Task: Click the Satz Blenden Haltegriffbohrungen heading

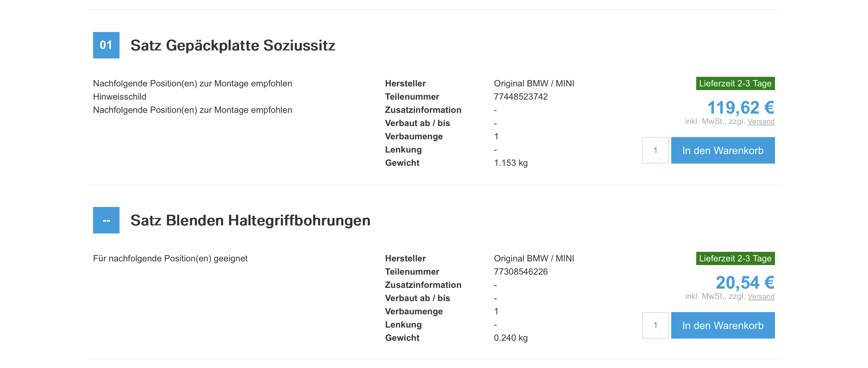Action: tap(250, 221)
